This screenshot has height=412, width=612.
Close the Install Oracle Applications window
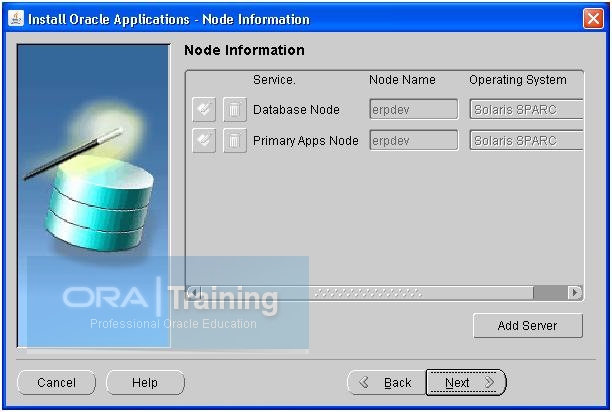pyautogui.click(x=592, y=18)
